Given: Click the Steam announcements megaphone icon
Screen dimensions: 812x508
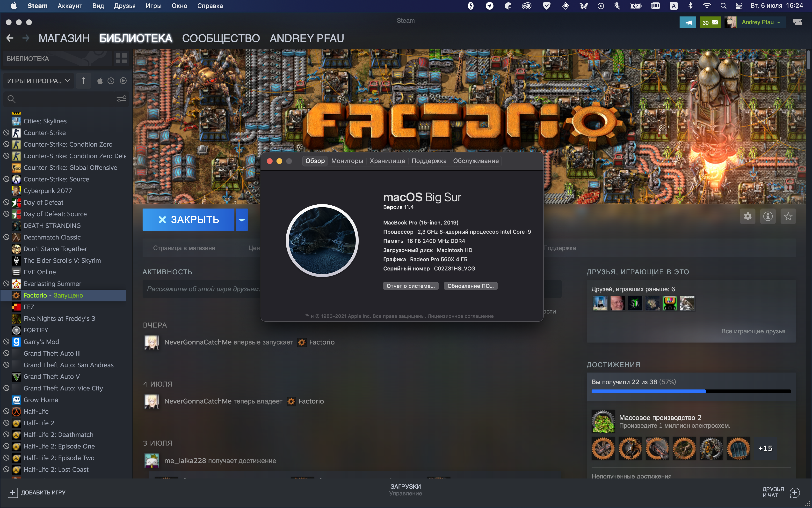Looking at the screenshot, I should pyautogui.click(x=688, y=22).
